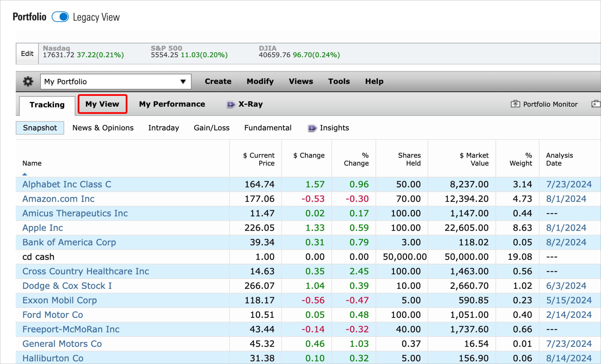Viewport: 601px width, 364px height.
Task: Sort by % Change column header
Action: pyautogui.click(x=356, y=159)
